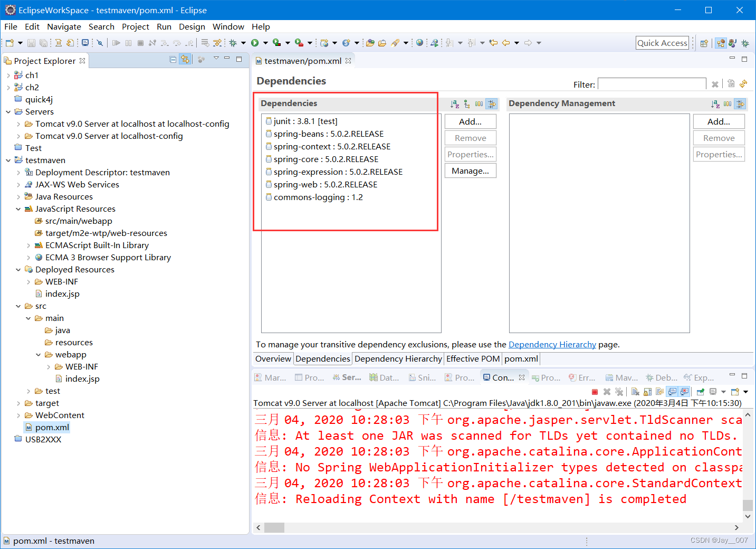Image resolution: width=756 pixels, height=549 pixels.
Task: Open the Window menu
Action: [x=228, y=26]
